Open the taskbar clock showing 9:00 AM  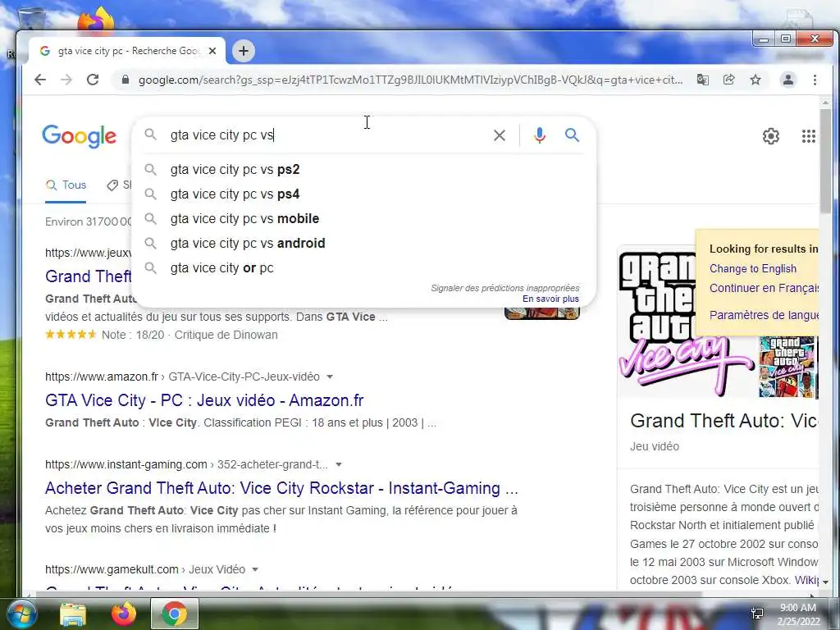click(x=798, y=614)
